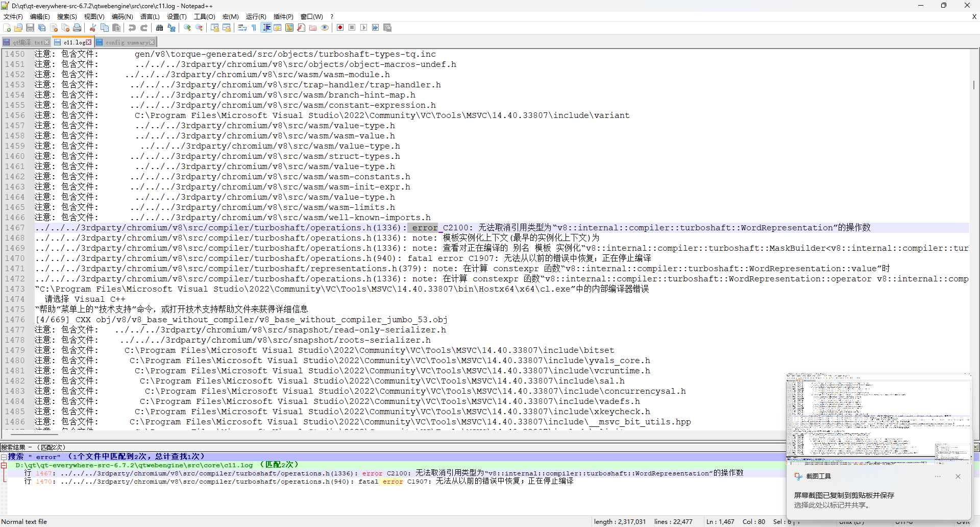Open the Replace dialog icon
Screen dimensions: 980x527
pos(171,28)
